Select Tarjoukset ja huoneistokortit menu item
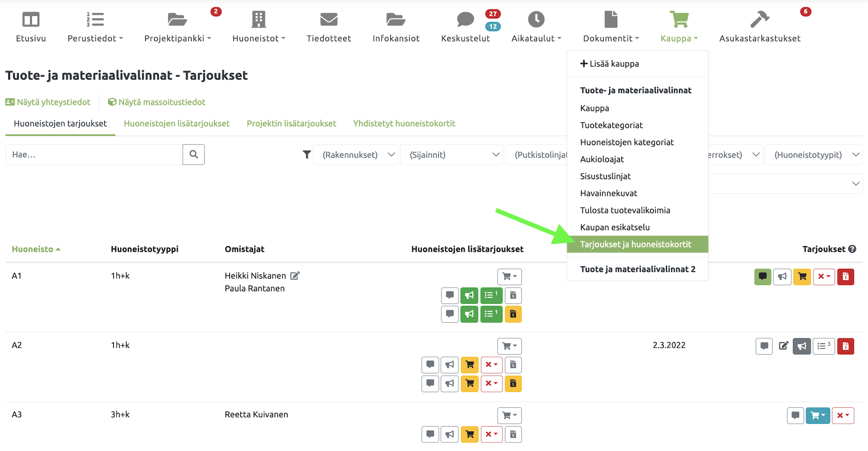The image size is (868, 451). (635, 244)
